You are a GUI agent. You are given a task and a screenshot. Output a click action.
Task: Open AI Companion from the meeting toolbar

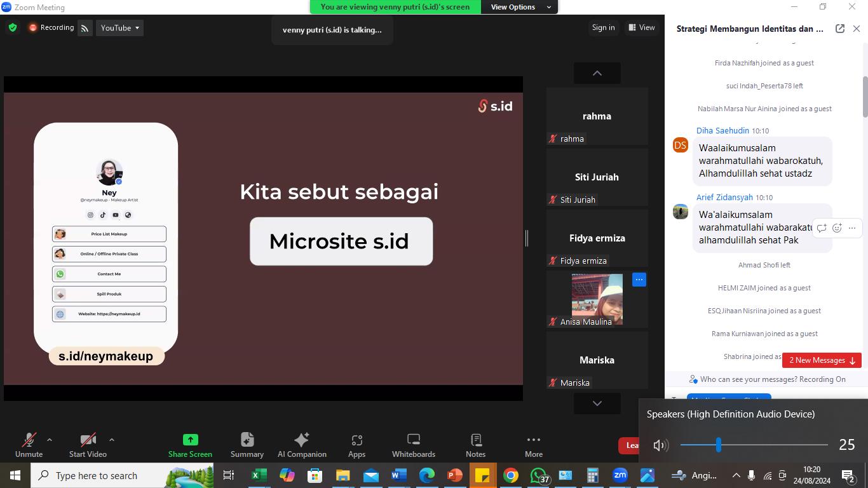coord(302,444)
